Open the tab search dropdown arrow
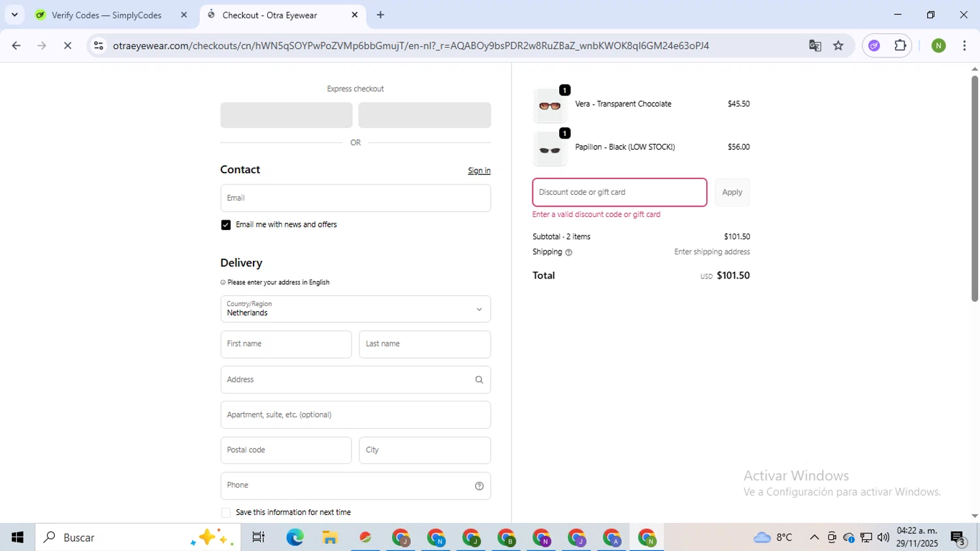 pos(14,14)
